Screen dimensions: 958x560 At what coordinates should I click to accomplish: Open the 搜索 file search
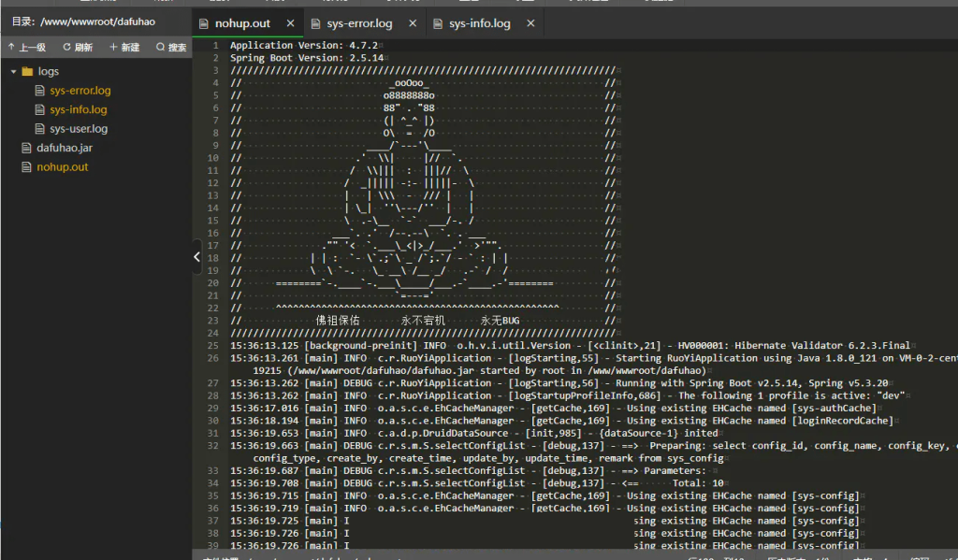tap(171, 47)
